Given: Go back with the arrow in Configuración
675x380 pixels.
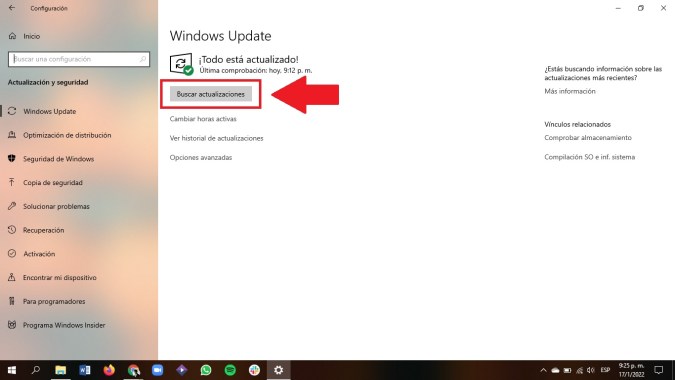Looking at the screenshot, I should pos(12,8).
